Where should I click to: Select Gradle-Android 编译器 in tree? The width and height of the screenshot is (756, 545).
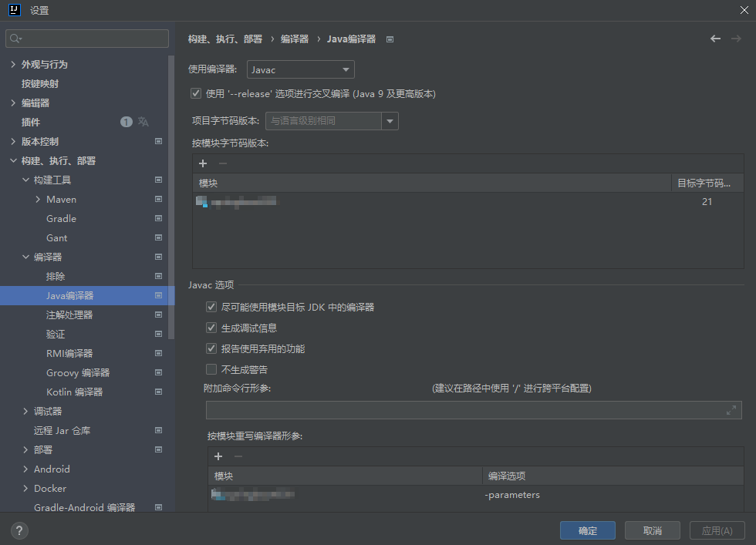click(84, 507)
